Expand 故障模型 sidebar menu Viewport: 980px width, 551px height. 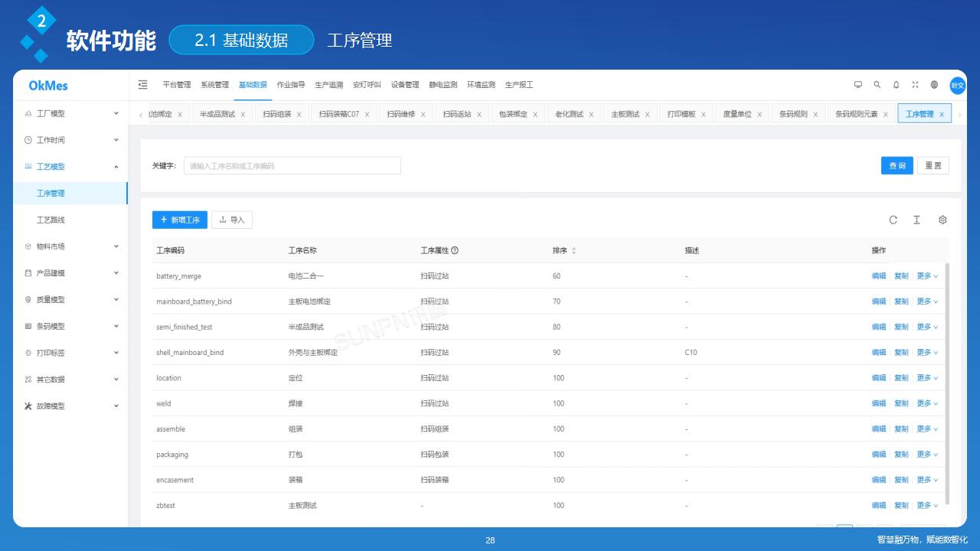70,406
